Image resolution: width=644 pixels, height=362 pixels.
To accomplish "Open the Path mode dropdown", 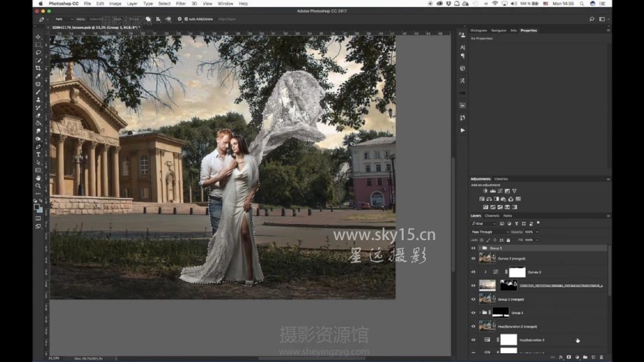I will (x=64, y=19).
